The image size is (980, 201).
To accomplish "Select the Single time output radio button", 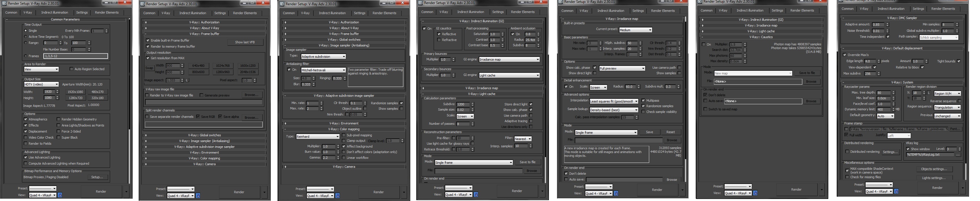I will click(x=25, y=31).
